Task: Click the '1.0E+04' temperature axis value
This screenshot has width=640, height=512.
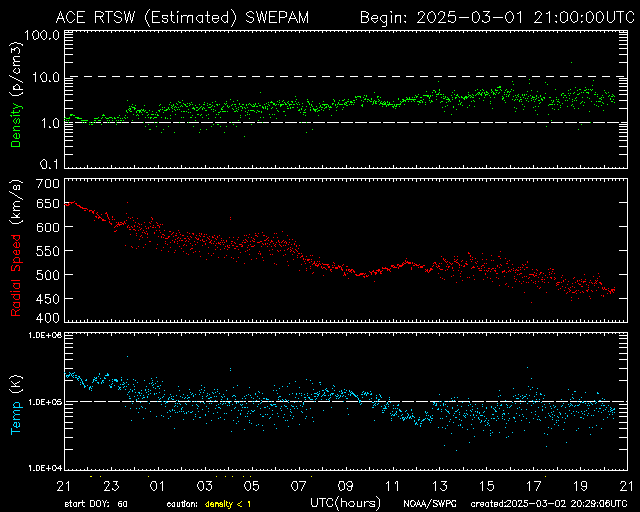Action: (x=45, y=468)
